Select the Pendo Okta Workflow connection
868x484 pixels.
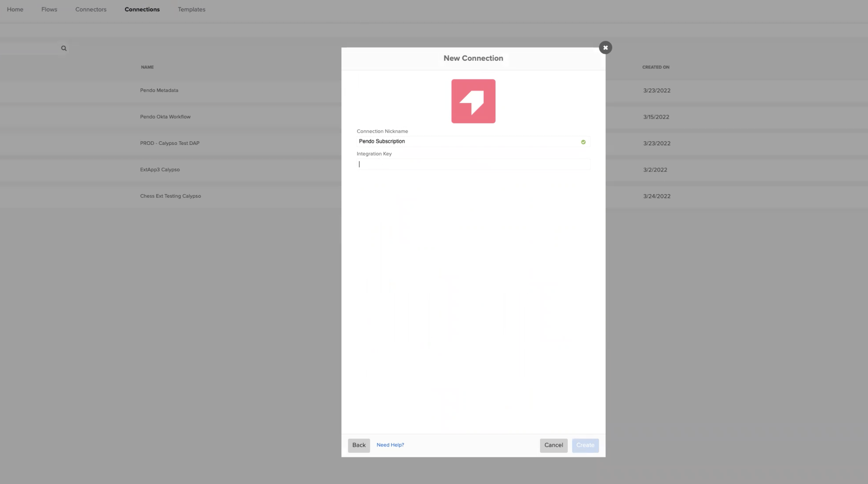(165, 117)
